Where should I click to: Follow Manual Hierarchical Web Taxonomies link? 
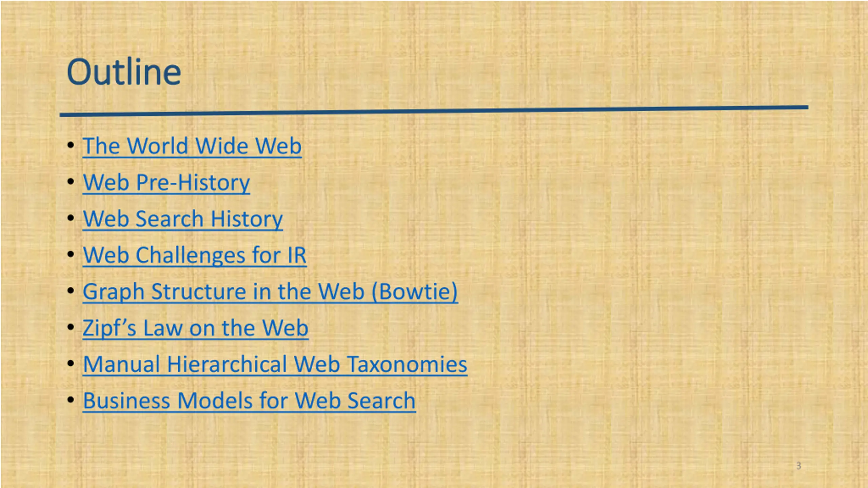pos(275,364)
